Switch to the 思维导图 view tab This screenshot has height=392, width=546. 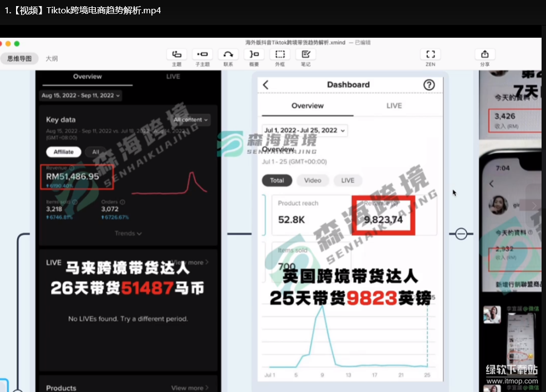coord(19,59)
